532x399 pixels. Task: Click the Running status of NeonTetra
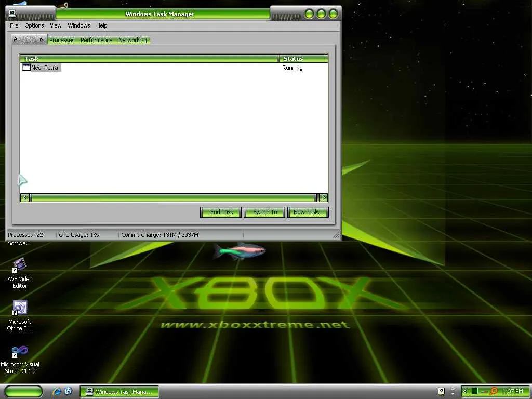click(x=292, y=68)
